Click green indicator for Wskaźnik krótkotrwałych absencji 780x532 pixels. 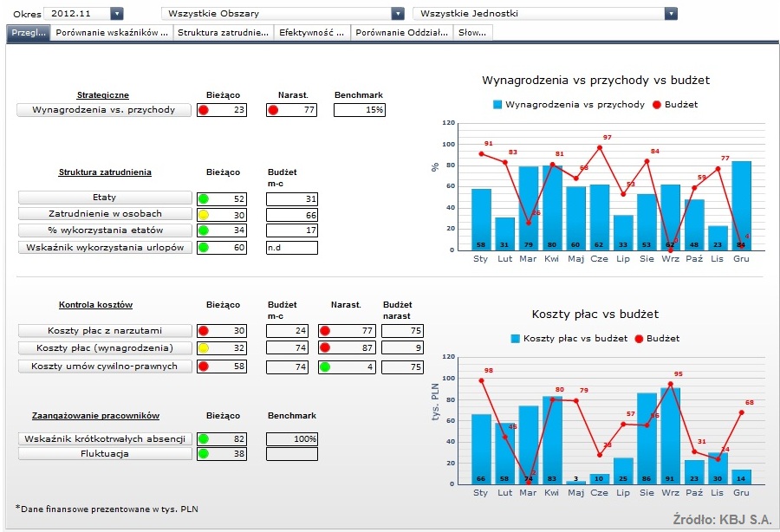click(x=204, y=439)
